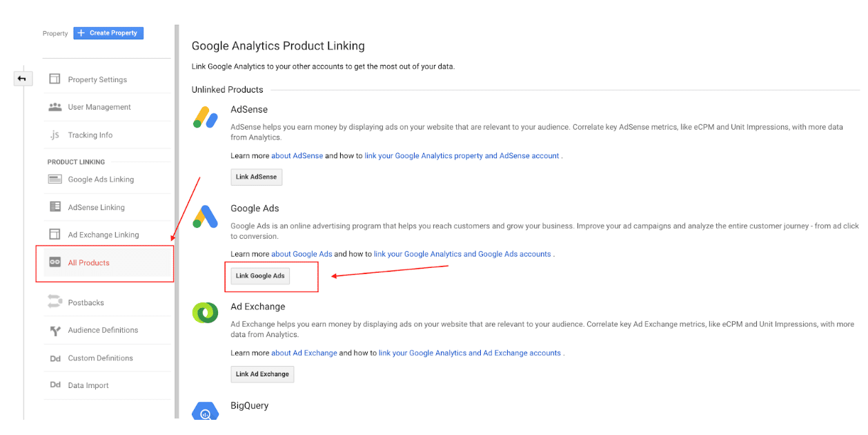Click the back arrow collapse button
This screenshot has width=868, height=435.
[x=22, y=79]
